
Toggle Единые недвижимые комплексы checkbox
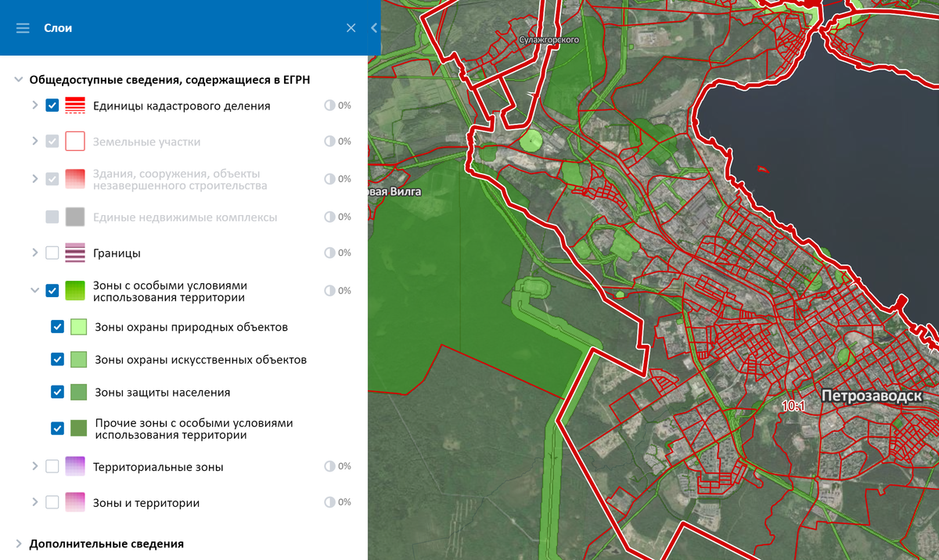52,217
